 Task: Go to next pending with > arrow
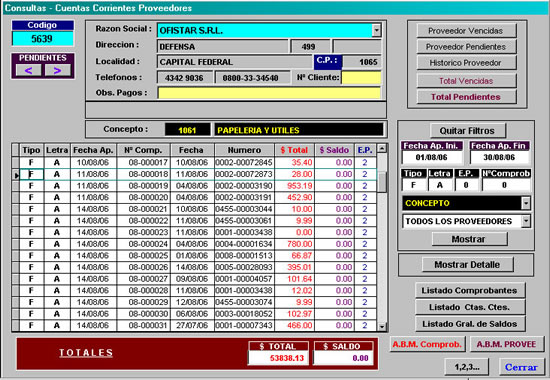(57, 71)
